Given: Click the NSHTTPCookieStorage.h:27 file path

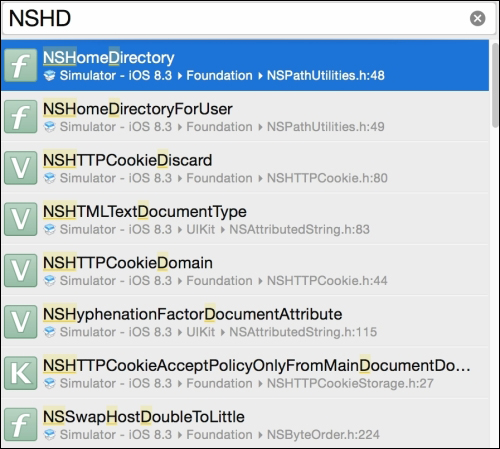Looking at the screenshot, I should coord(350,383).
